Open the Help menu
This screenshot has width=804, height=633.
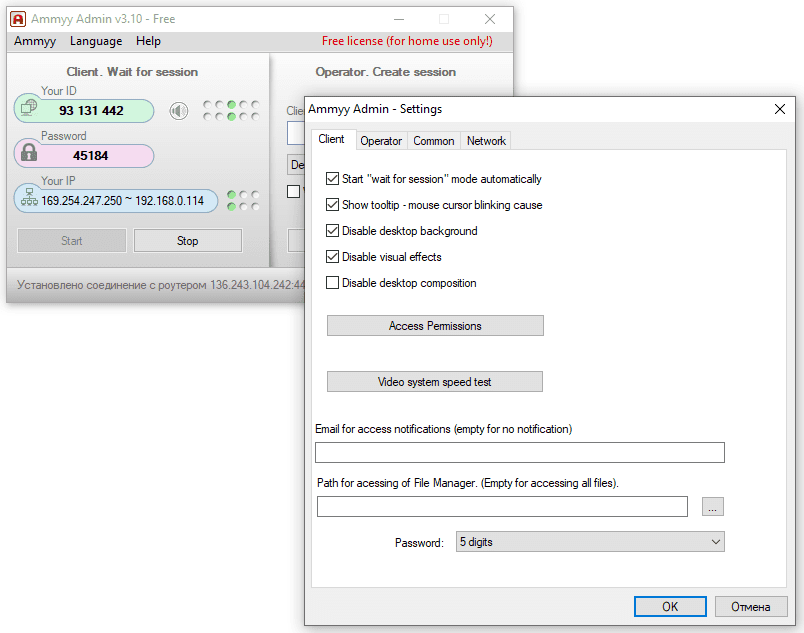(148, 41)
